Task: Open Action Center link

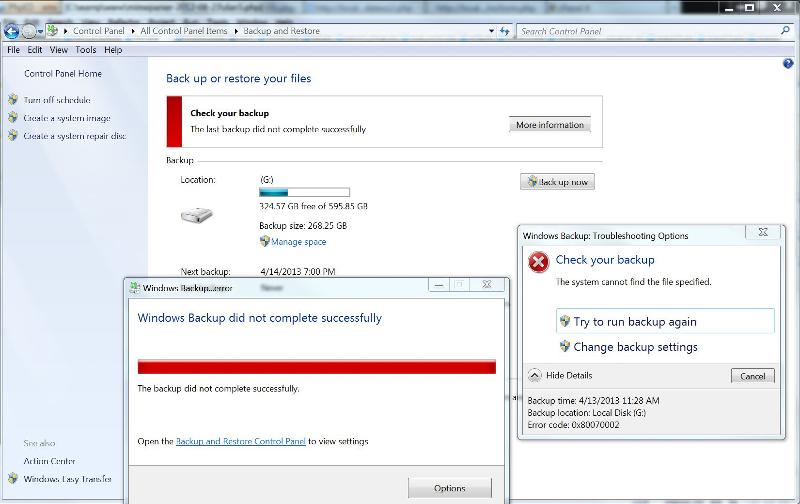Action: pos(49,461)
